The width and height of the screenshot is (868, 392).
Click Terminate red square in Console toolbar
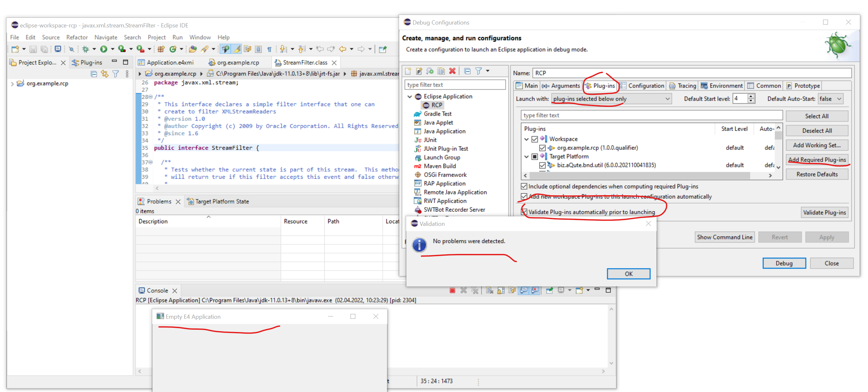click(x=452, y=290)
